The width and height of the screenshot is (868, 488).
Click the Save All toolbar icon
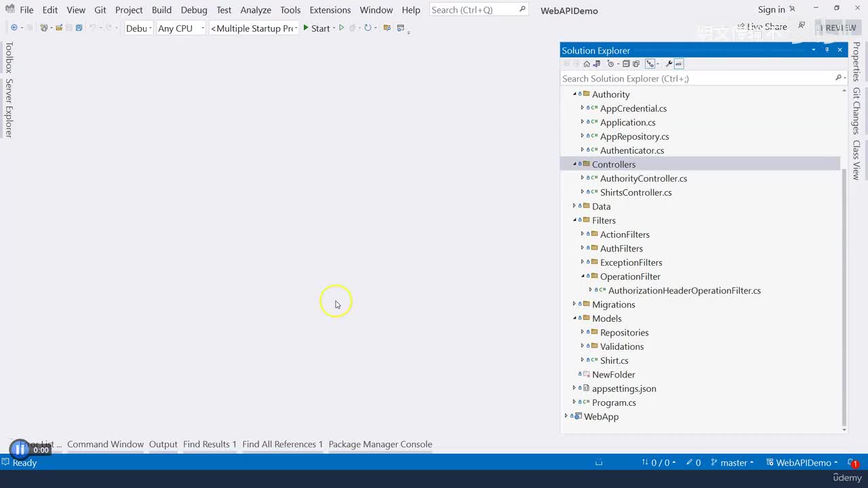pos(79,28)
